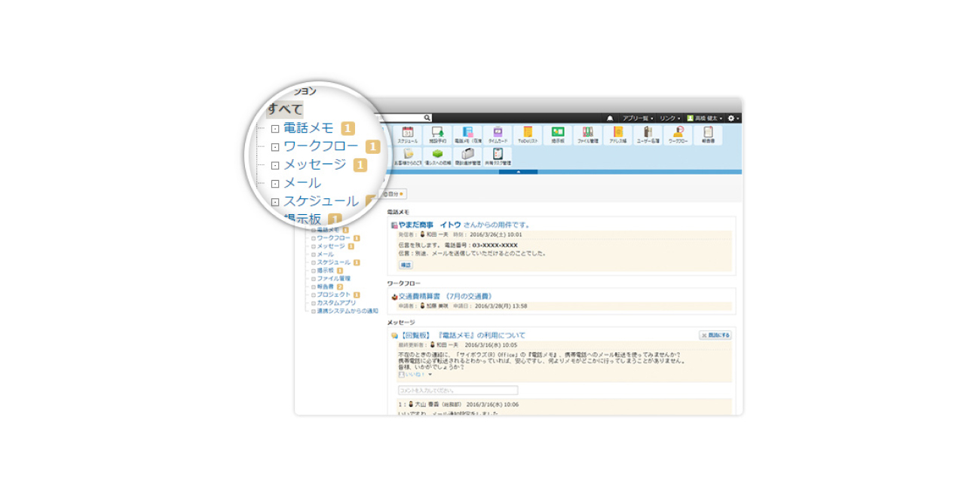Image resolution: width=980 pixels, height=490 pixels.
Task: Open the ファイル管理 binders icon
Action: pyautogui.click(x=587, y=134)
